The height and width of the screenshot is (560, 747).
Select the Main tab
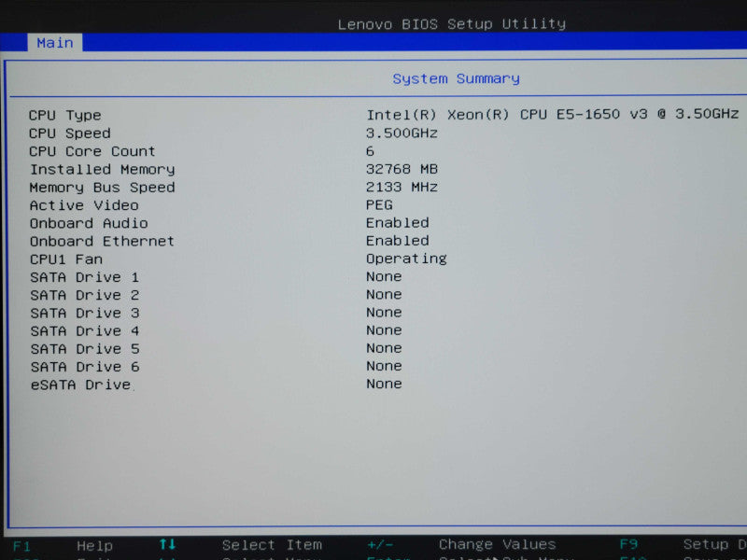pyautogui.click(x=55, y=43)
